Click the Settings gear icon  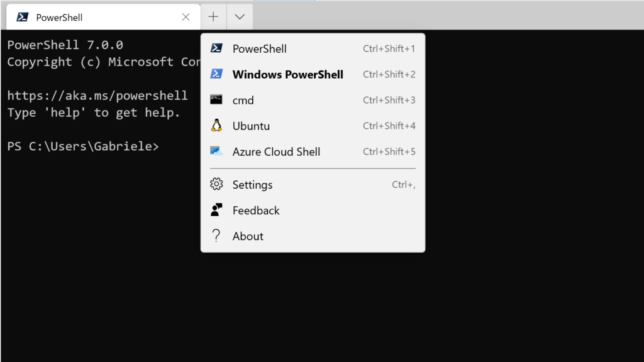pos(216,184)
